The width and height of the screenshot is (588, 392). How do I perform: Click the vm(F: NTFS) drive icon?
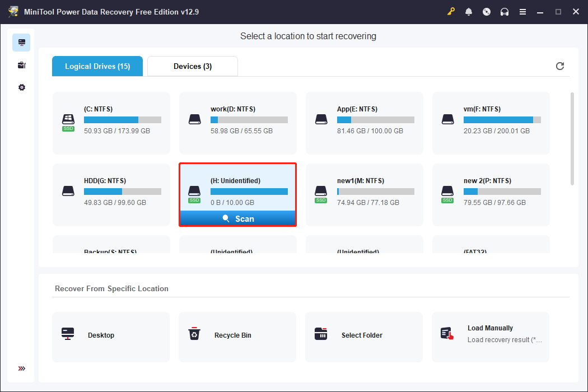click(448, 120)
